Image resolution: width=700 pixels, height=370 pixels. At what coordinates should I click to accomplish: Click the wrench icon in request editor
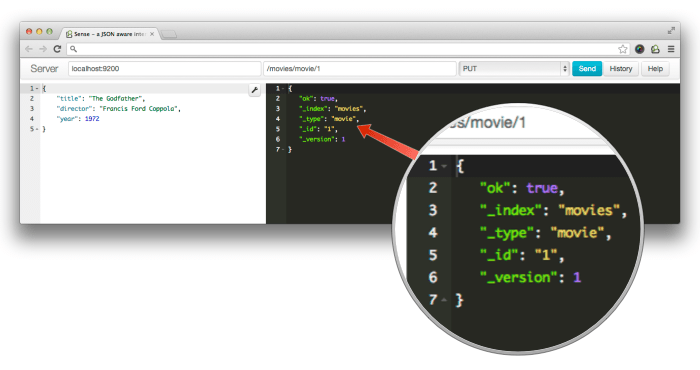tap(254, 90)
